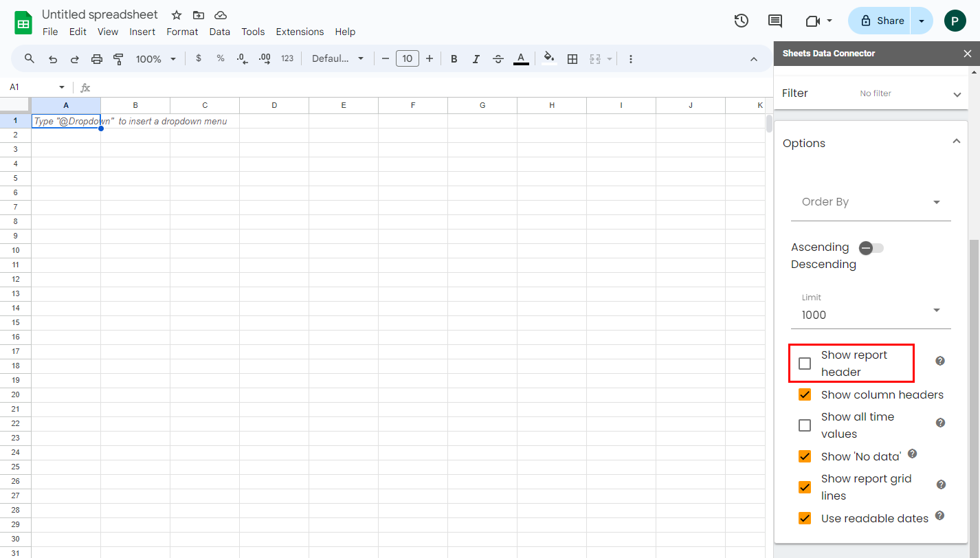
Task: Increase font size with plus button
Action: 430,59
